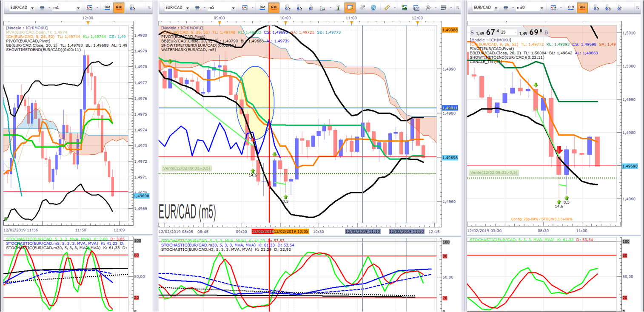Click the green vertical autoscale icon
Screen dimensions: 644x312
click(x=338, y=8)
